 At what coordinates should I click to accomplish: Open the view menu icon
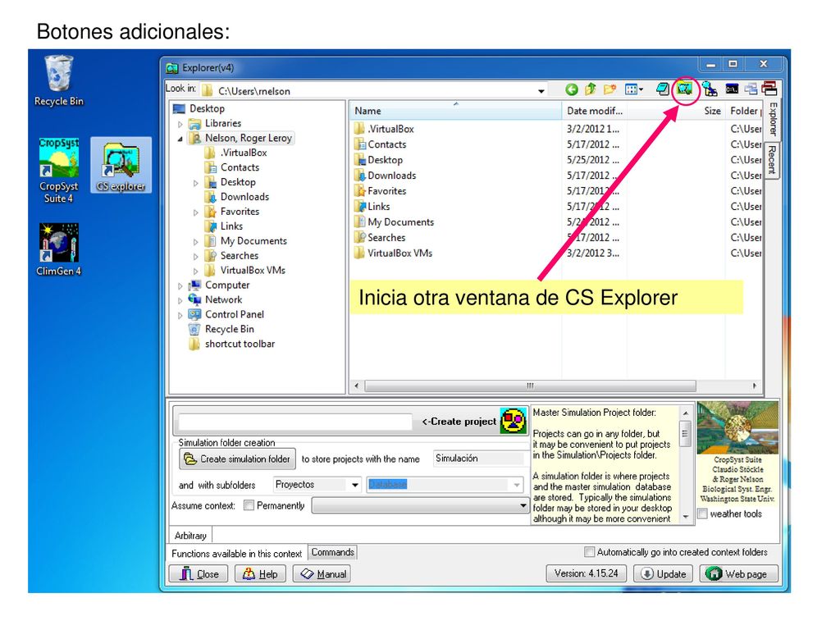(631, 89)
